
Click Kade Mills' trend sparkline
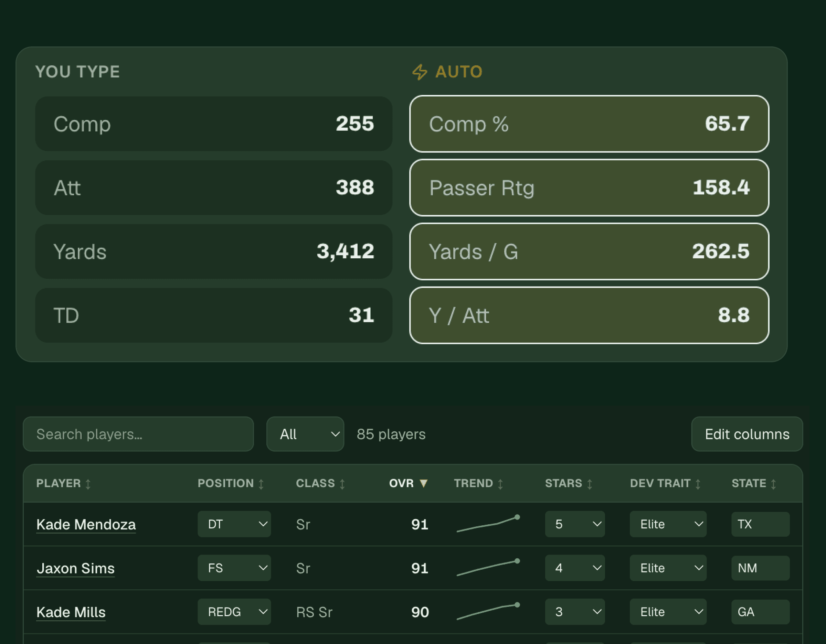pyautogui.click(x=488, y=612)
